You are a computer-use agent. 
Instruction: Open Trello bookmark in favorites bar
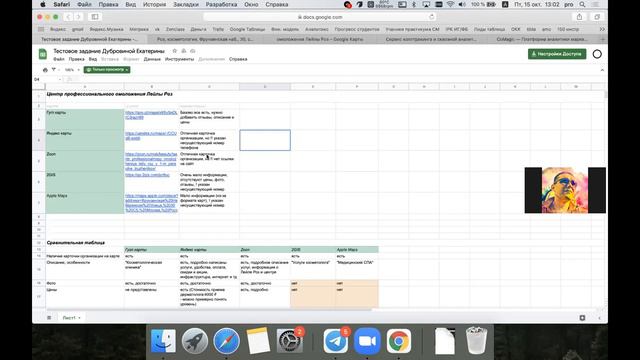coord(218,29)
